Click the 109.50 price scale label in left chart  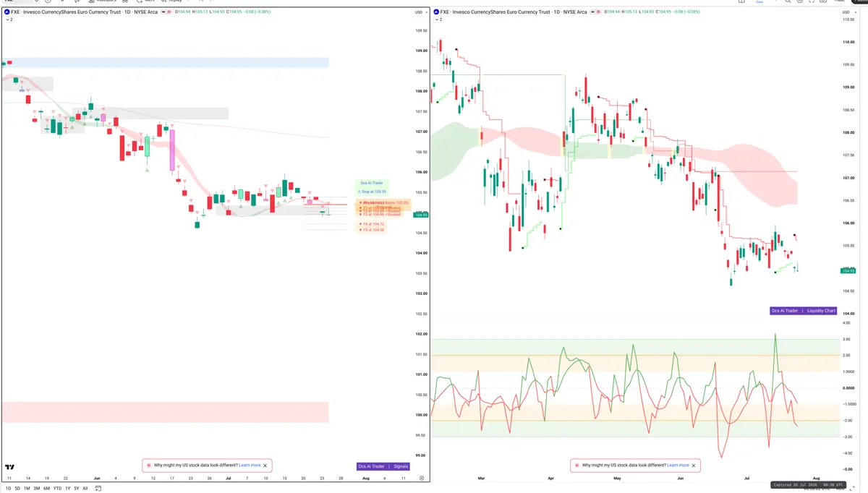pyautogui.click(x=421, y=30)
